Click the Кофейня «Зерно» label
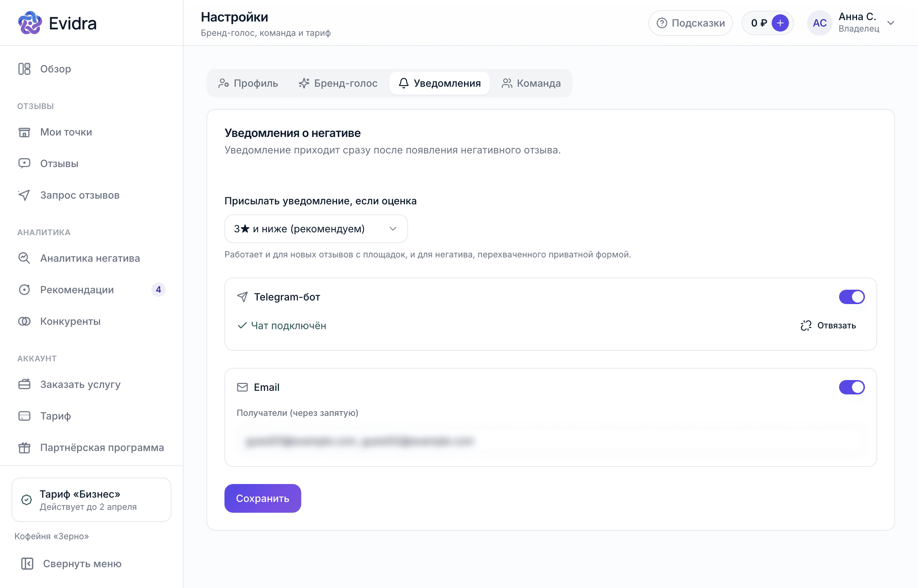Viewport: 918px width, 588px height. coord(52,536)
